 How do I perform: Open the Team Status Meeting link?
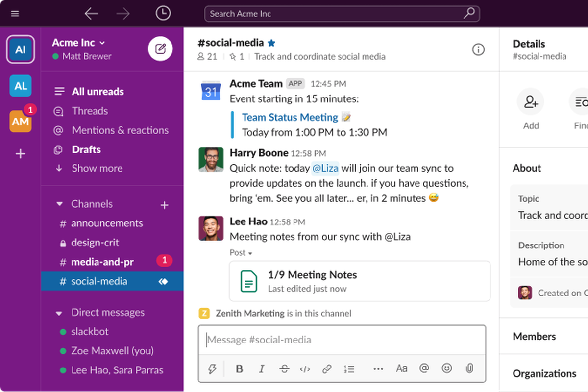click(x=290, y=117)
